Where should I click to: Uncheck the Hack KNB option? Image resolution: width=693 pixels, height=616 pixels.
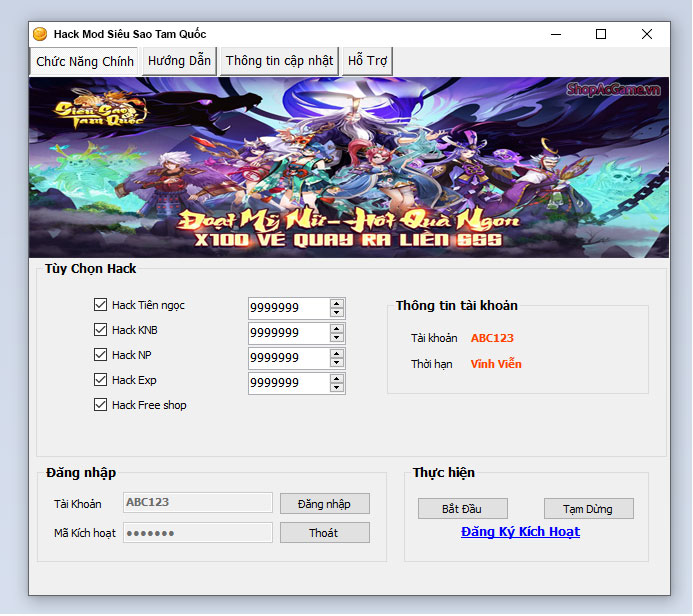pos(100,330)
